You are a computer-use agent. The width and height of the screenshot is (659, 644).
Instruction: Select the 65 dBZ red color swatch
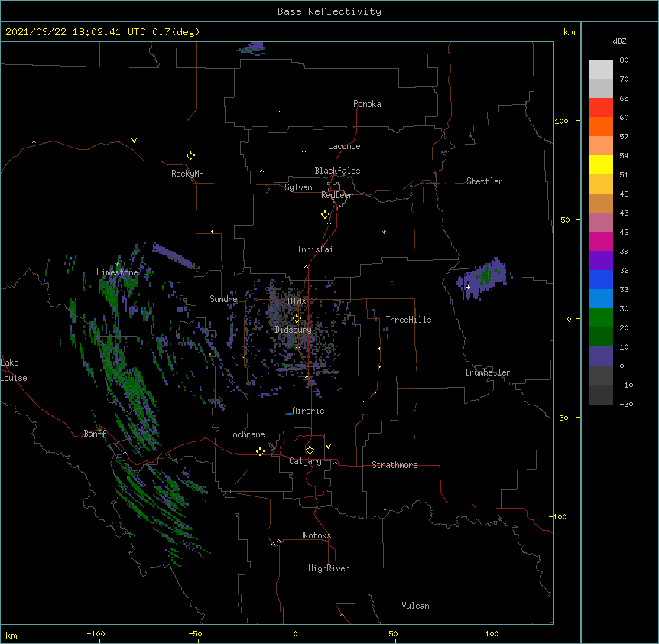pos(601,108)
